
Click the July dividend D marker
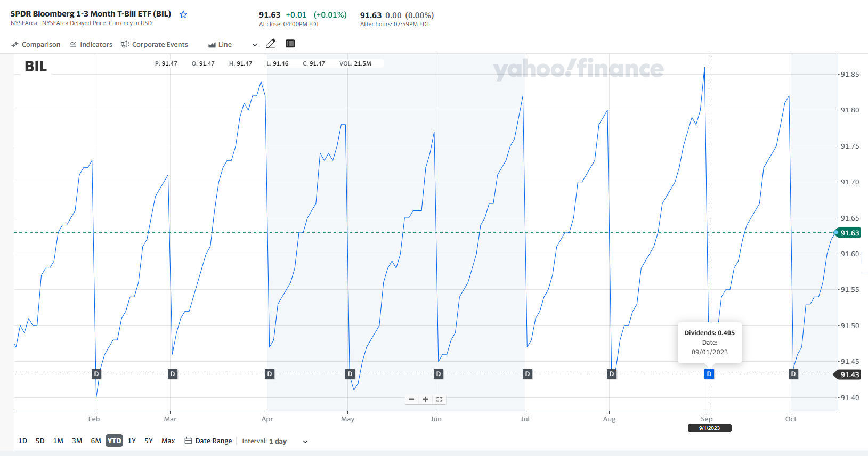tap(528, 374)
